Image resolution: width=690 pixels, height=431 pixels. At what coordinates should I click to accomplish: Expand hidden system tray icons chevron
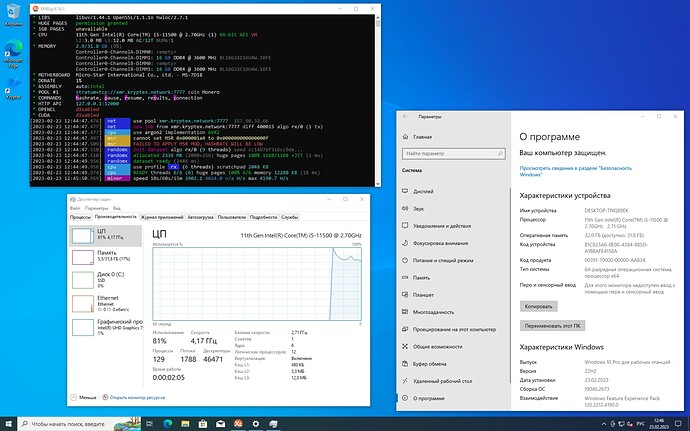604,424
